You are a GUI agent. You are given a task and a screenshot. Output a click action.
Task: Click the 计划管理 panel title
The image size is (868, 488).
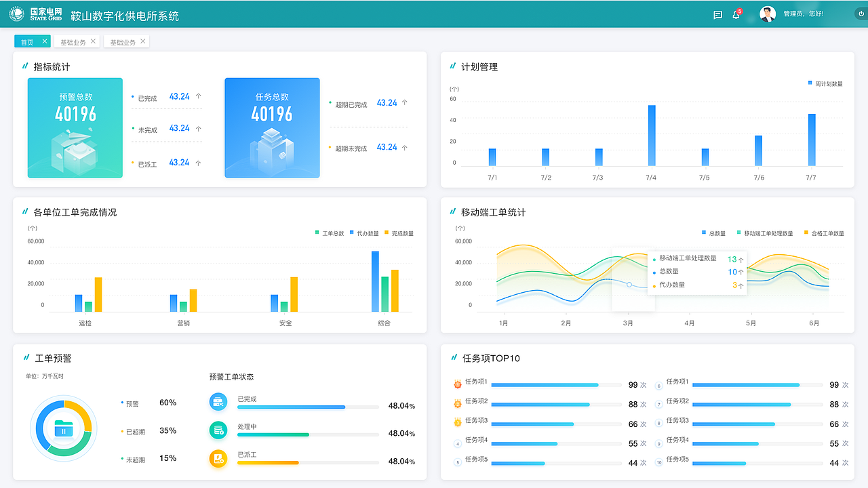pos(479,67)
